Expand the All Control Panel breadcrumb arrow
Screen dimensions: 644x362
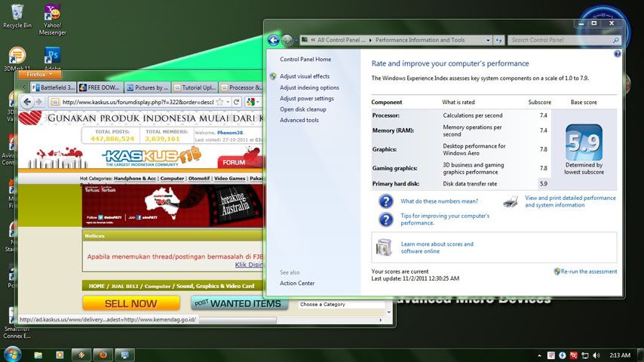click(x=370, y=40)
